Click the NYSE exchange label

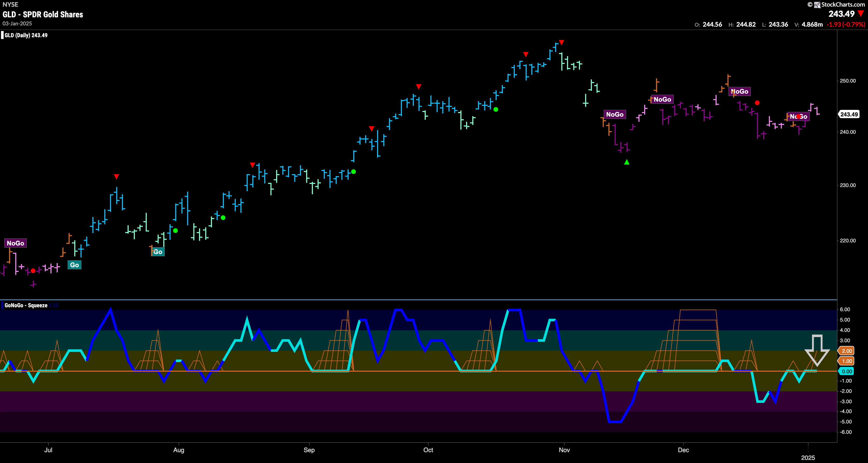click(x=10, y=4)
